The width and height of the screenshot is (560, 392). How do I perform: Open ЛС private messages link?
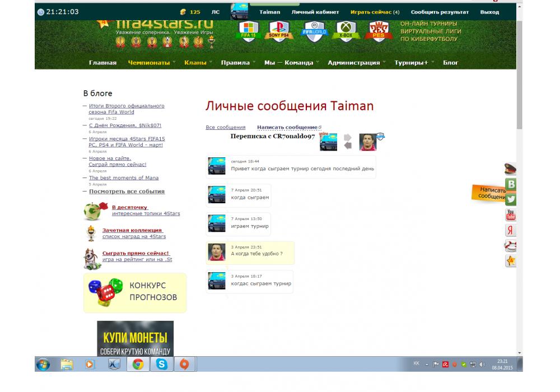(216, 12)
